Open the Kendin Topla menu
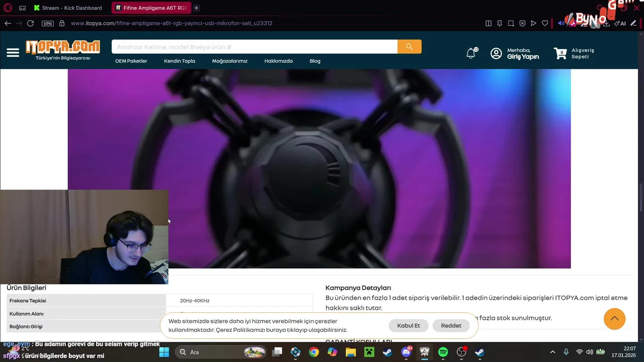 180,61
